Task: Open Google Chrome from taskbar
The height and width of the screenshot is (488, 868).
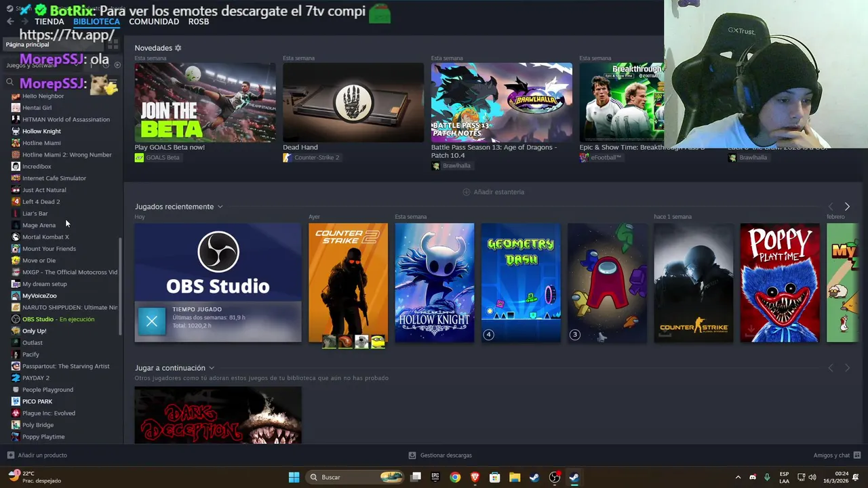Action: pos(455,477)
